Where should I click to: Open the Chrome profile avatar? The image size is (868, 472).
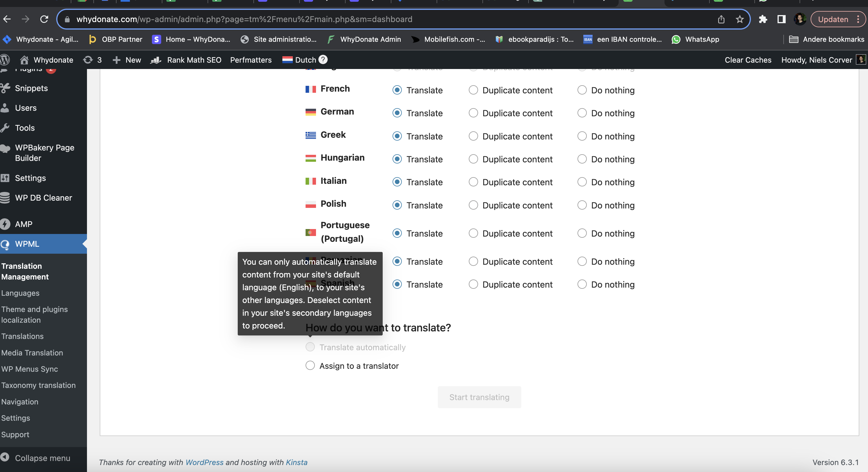(x=800, y=19)
